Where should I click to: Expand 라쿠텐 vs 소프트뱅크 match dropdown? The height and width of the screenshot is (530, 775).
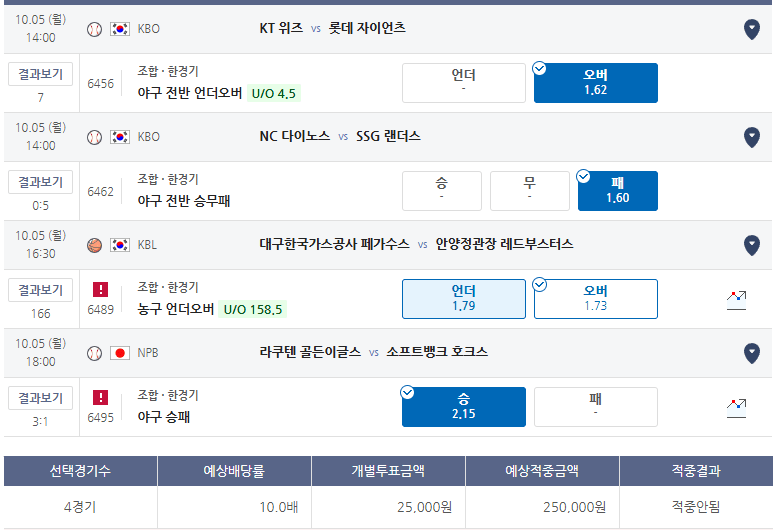click(752, 353)
